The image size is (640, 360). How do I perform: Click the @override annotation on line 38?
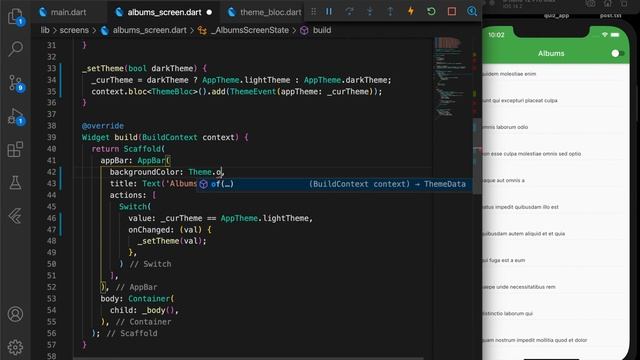pyautogui.click(x=103, y=126)
